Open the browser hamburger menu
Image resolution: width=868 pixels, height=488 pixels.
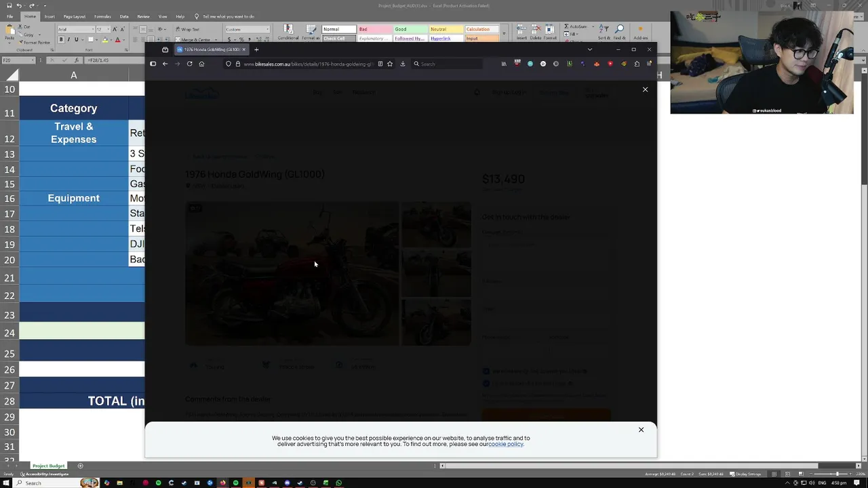pyautogui.click(x=649, y=64)
